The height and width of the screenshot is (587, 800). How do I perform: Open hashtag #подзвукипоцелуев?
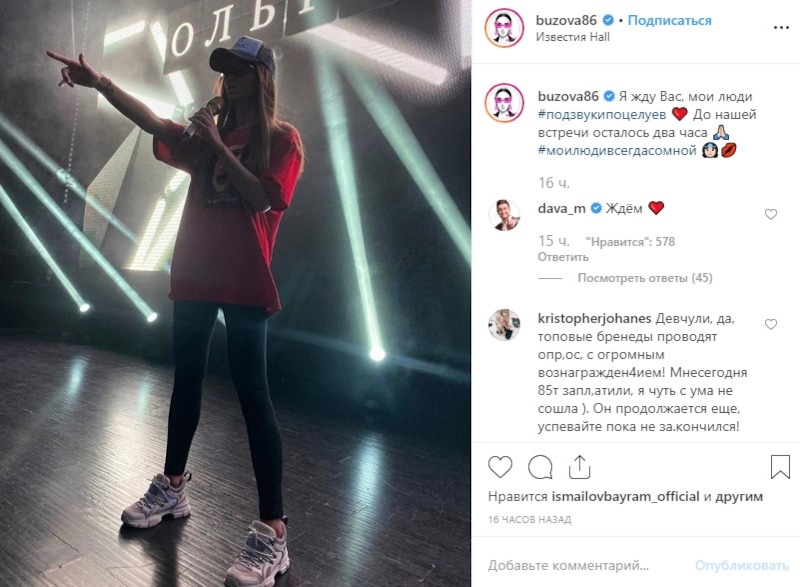coord(602,115)
